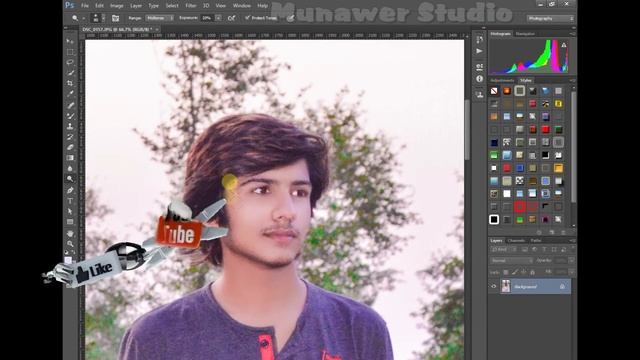The width and height of the screenshot is (640, 360).
Task: Switch to the Paths tab
Action: [x=536, y=241]
